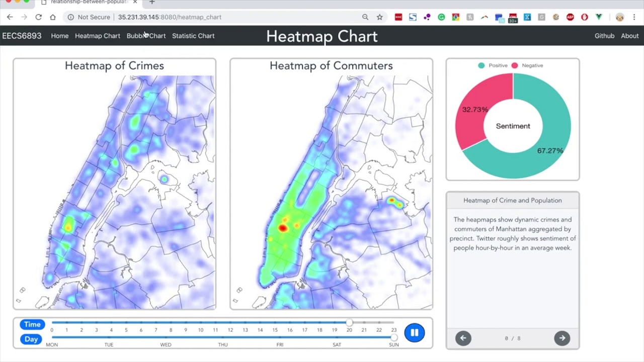Click the WED label on the Day slider

[166, 345]
